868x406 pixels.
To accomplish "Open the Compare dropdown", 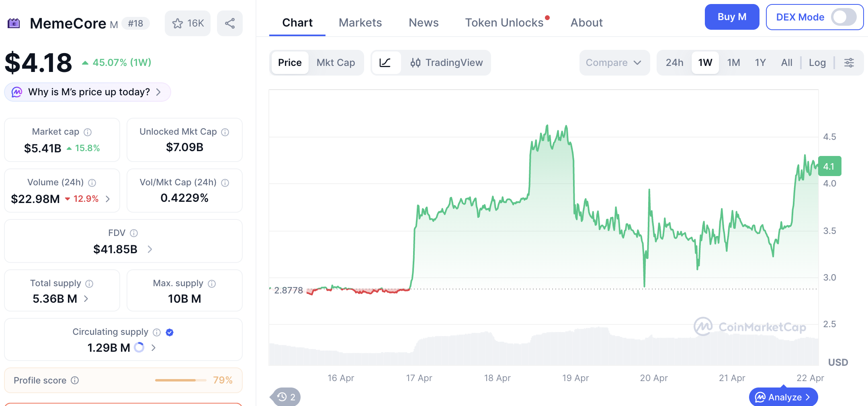I will [614, 63].
